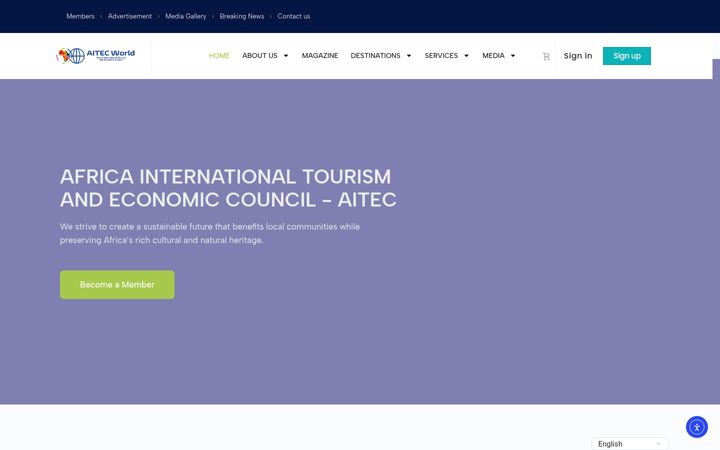Viewport: 720px width, 450px height.
Task: Go to the Home menu item
Action: tap(219, 56)
